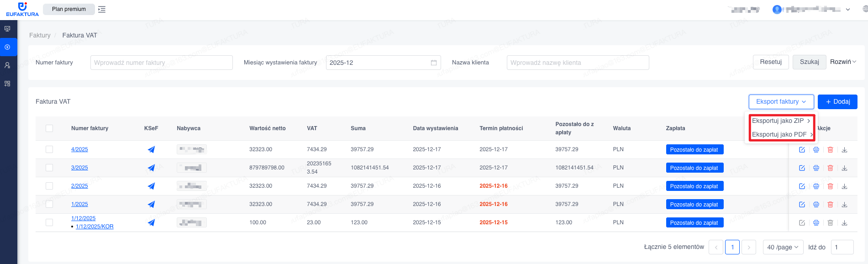
Task: Delete invoice 4/2025 with the trash icon
Action: [830, 150]
